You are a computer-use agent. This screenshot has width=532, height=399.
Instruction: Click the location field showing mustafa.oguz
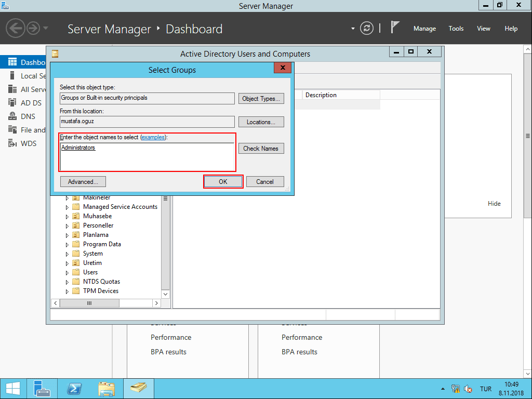[x=147, y=122]
